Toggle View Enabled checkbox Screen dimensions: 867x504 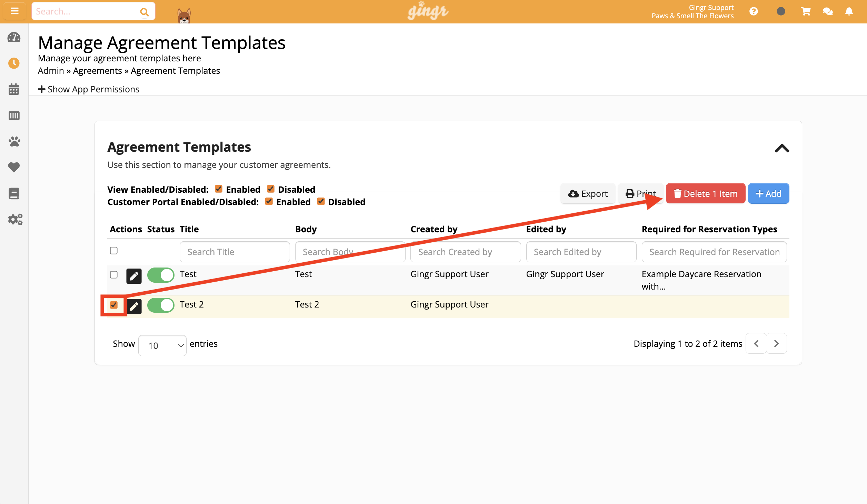(218, 189)
